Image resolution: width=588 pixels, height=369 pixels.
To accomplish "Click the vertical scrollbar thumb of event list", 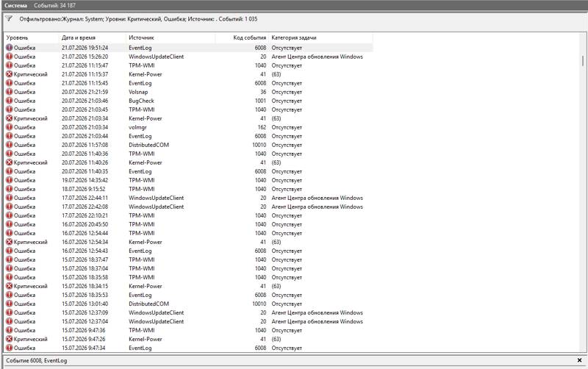I will pos(583,61).
